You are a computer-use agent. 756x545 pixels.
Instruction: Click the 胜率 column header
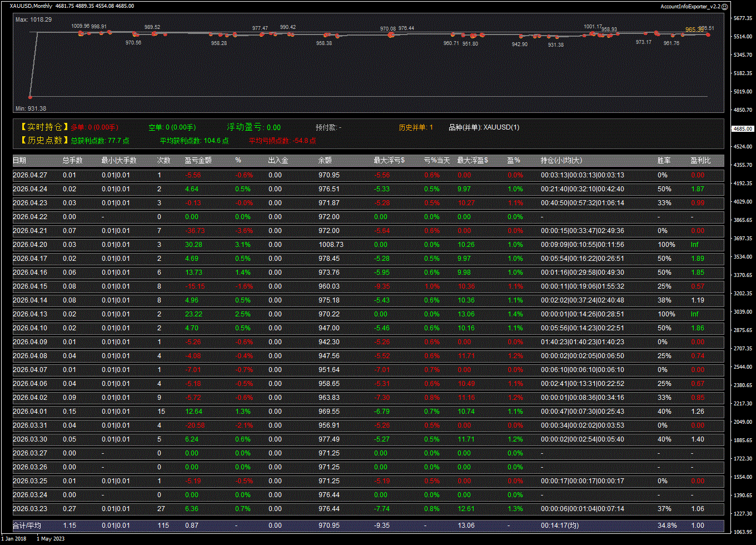tap(664, 161)
